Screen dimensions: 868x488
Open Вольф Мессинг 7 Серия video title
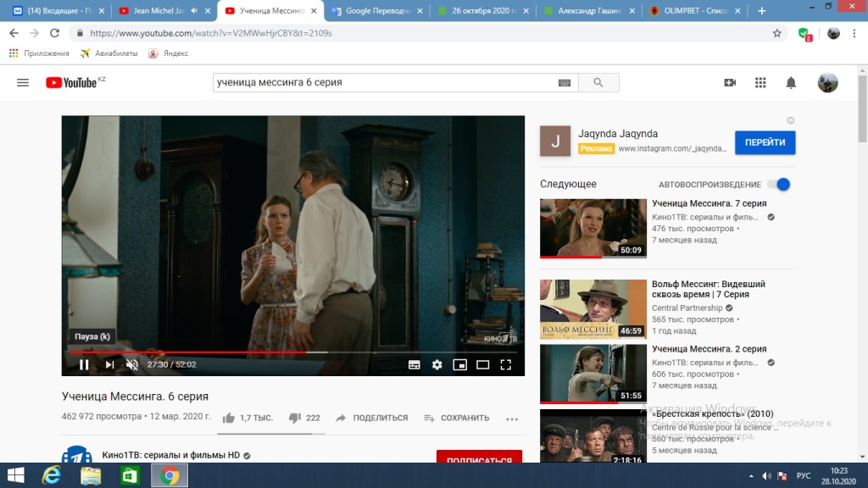(709, 290)
